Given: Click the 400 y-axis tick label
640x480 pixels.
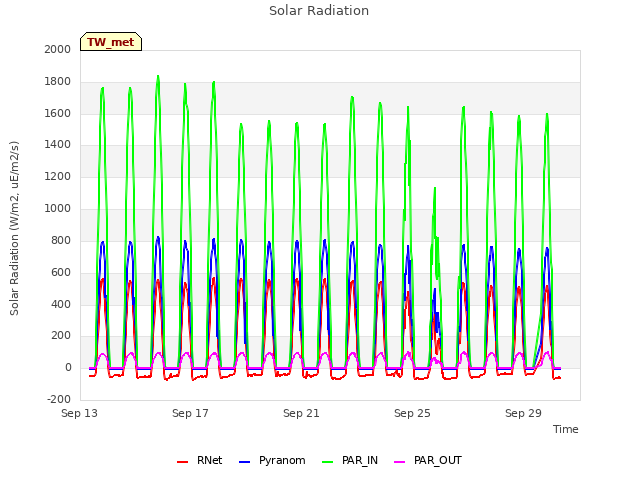Looking at the screenshot, I should (x=61, y=304).
